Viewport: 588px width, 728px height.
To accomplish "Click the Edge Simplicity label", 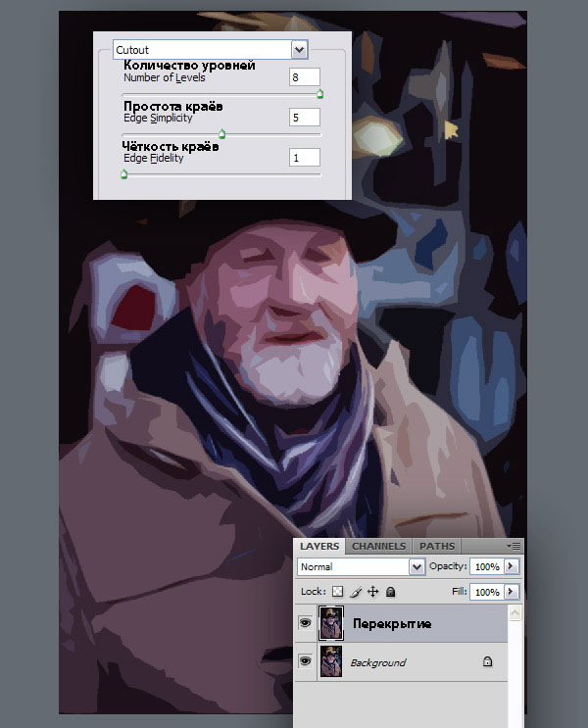I will [x=158, y=118].
